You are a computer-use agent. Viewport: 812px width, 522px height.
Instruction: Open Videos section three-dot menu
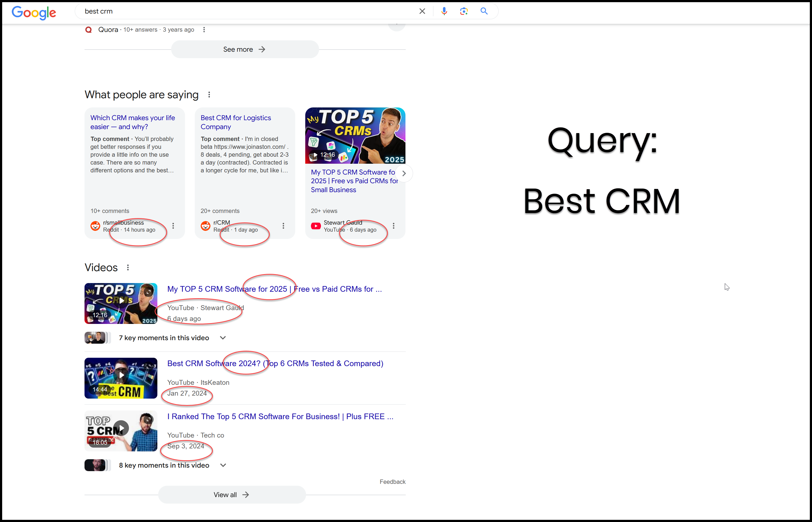(128, 268)
